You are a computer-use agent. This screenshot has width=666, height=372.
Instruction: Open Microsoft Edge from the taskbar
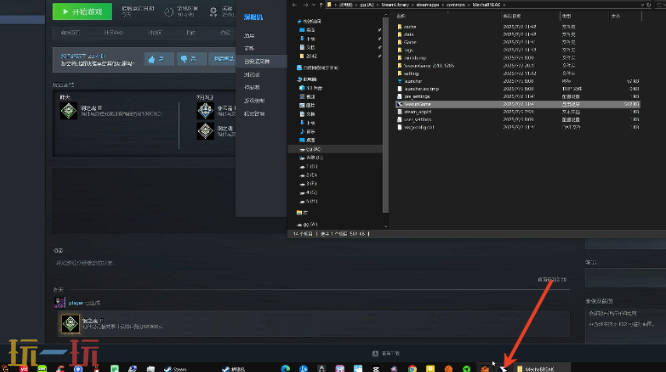(285, 369)
